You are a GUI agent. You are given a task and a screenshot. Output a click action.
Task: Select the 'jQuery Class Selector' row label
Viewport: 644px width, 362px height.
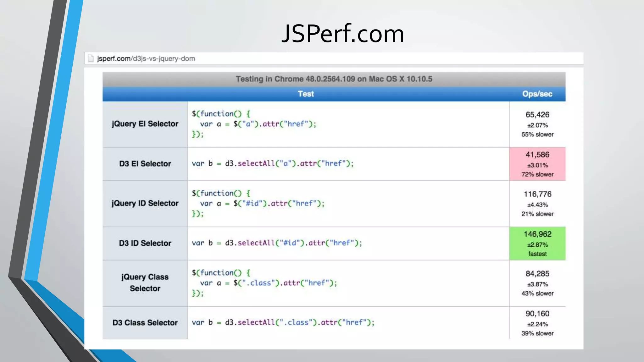click(145, 282)
